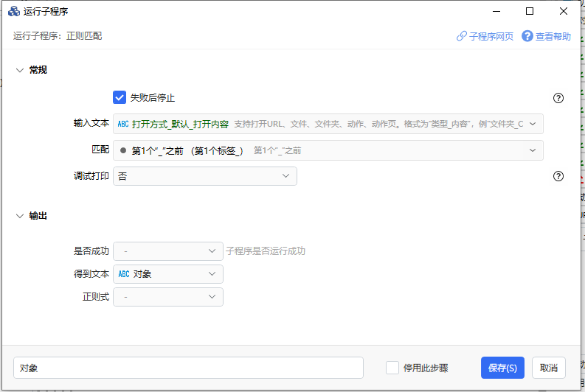585x392 pixels.
Task: Click the help icon beside 调试打印
Action: coord(558,176)
